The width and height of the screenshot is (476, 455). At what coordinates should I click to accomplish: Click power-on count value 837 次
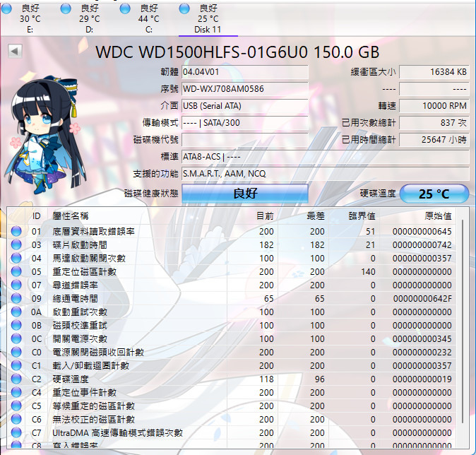click(434, 123)
